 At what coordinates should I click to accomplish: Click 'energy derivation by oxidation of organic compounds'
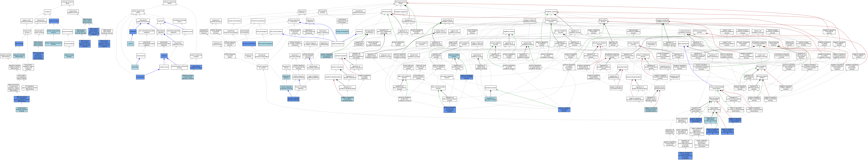pos(373,44)
